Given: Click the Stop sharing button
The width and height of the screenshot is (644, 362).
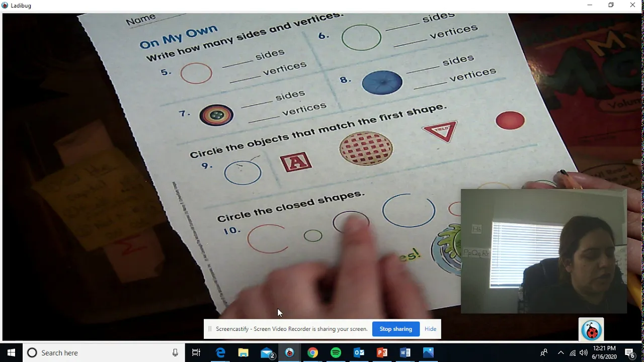Looking at the screenshot, I should tap(396, 329).
